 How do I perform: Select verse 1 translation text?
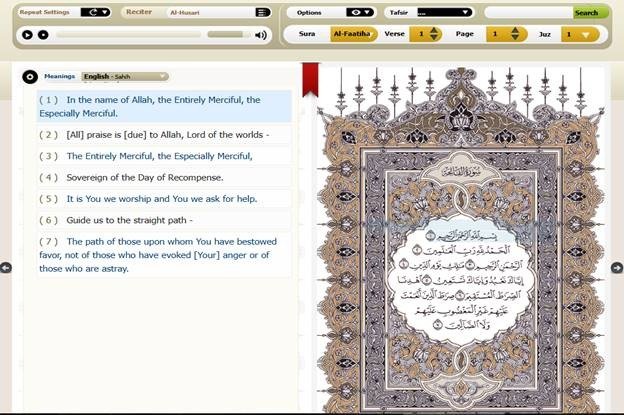164,106
